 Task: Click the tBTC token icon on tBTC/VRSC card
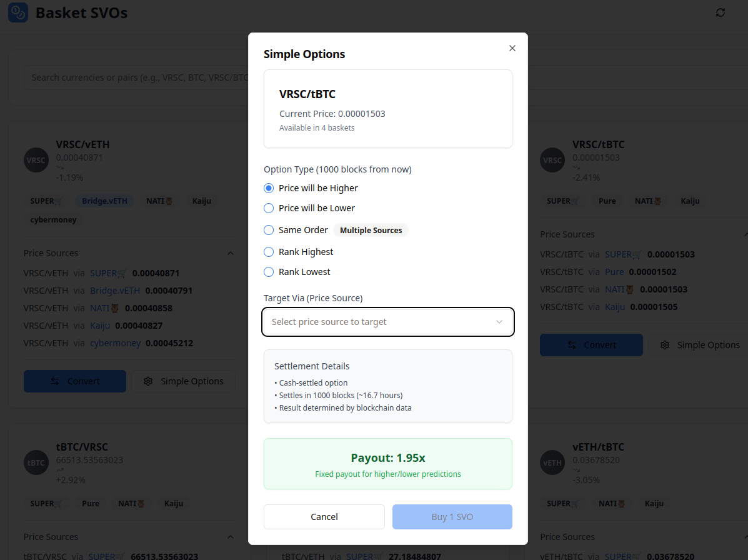(36, 462)
